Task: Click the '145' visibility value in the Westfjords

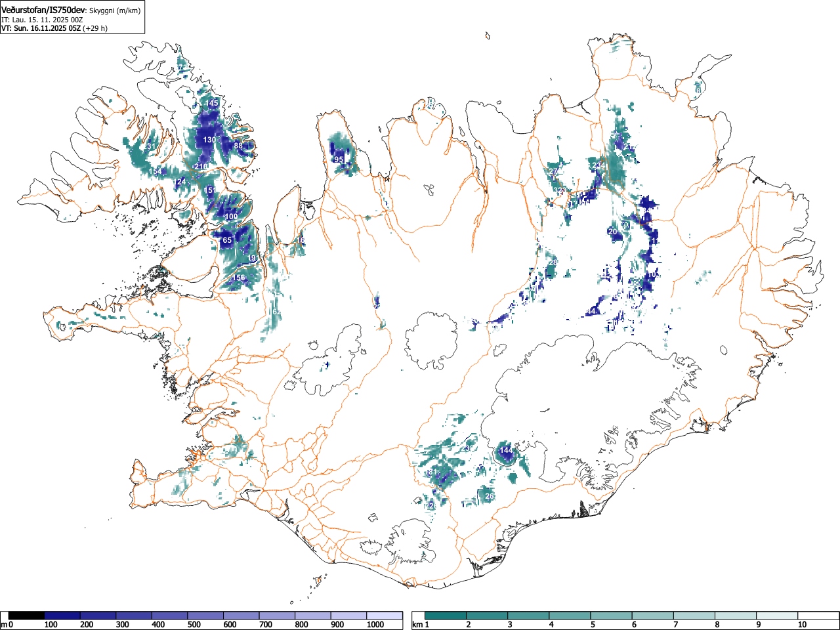Action: (212, 103)
